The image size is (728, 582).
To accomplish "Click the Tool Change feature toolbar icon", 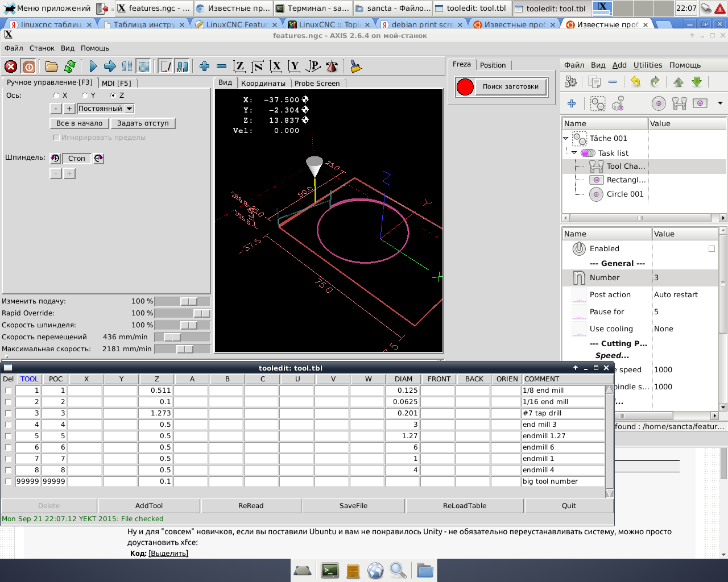I will click(x=679, y=103).
